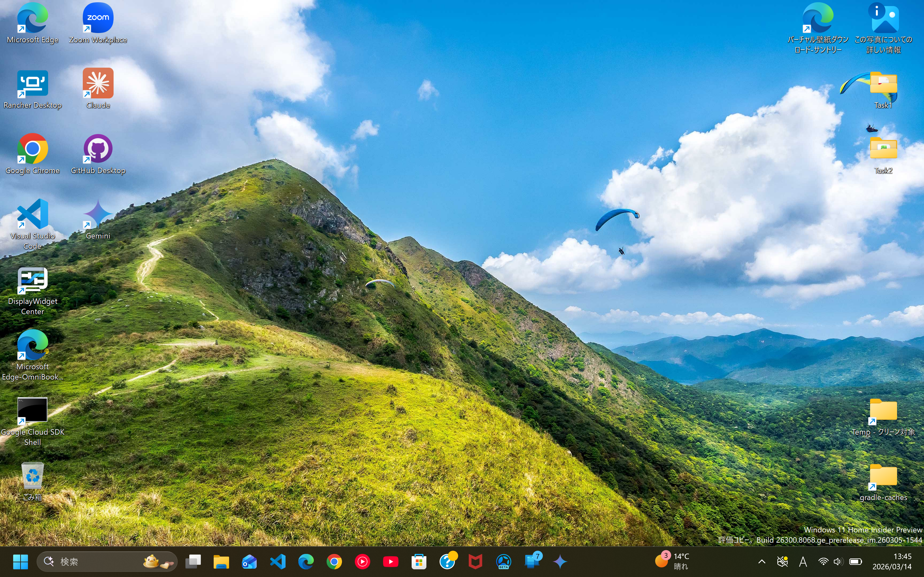Open the volume speaker tray icon

838,561
